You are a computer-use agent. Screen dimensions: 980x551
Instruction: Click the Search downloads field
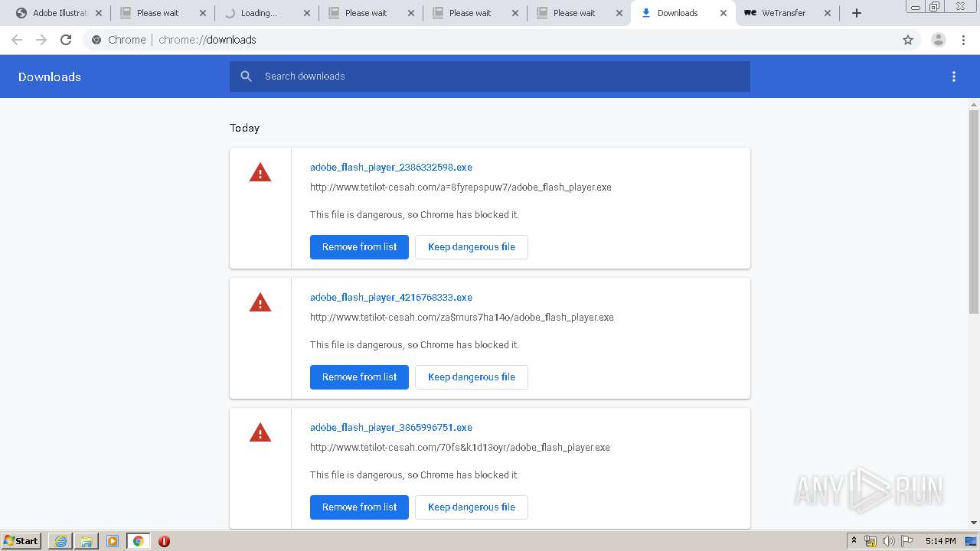click(x=490, y=77)
